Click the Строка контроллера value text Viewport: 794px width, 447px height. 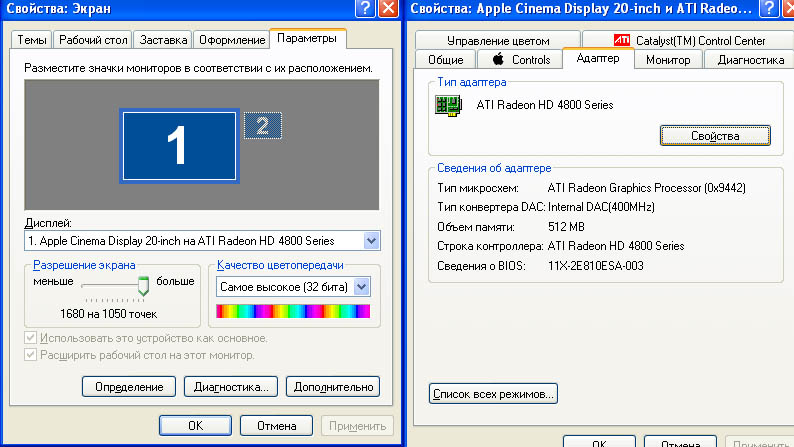[616, 246]
